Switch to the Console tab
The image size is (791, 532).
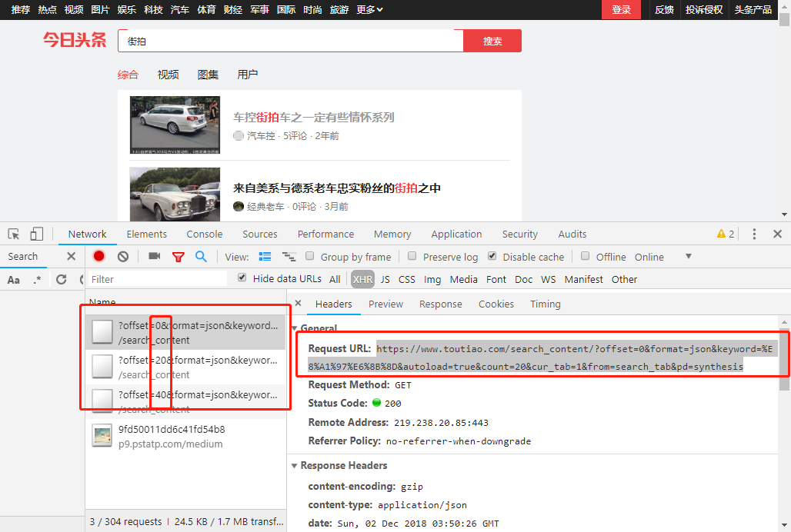204,234
